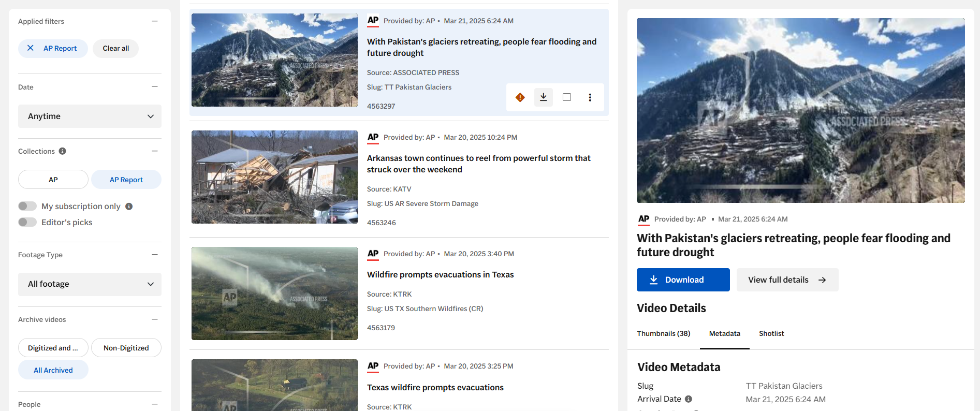The image size is (980, 411).
Task: Switch to the Thumbnails (38) tab
Action: tap(663, 334)
